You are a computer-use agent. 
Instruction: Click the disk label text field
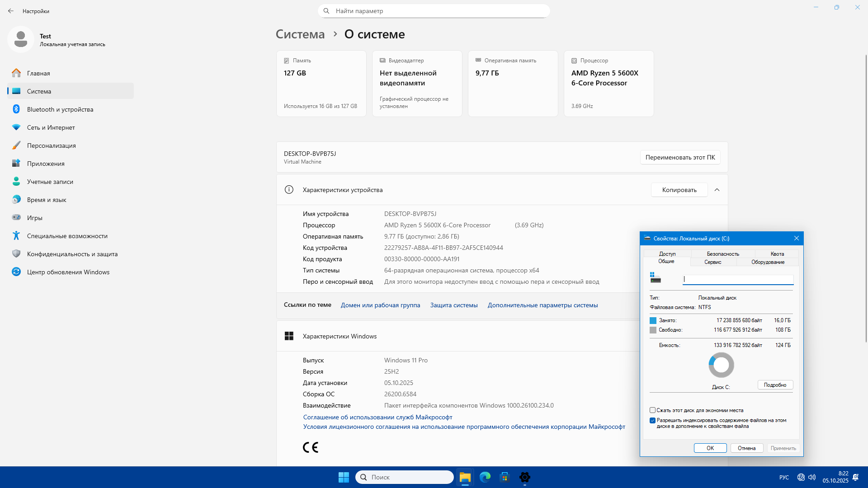[738, 280]
